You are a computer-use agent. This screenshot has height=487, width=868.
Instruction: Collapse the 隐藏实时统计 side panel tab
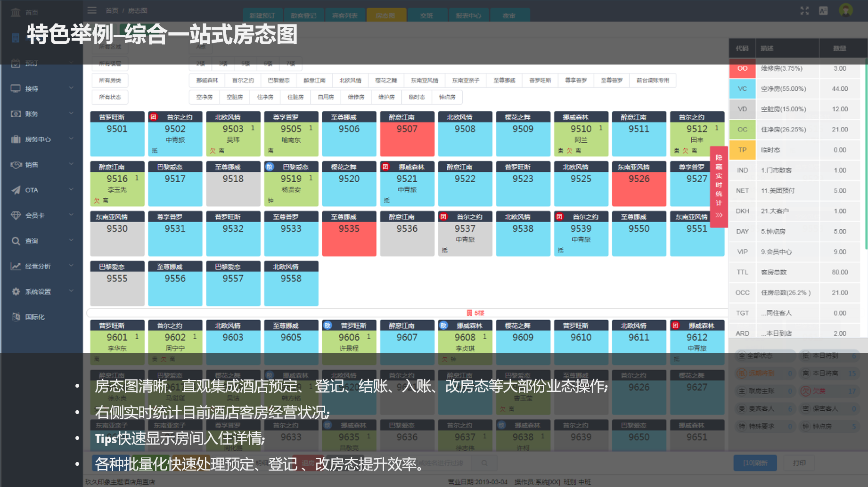click(x=719, y=187)
